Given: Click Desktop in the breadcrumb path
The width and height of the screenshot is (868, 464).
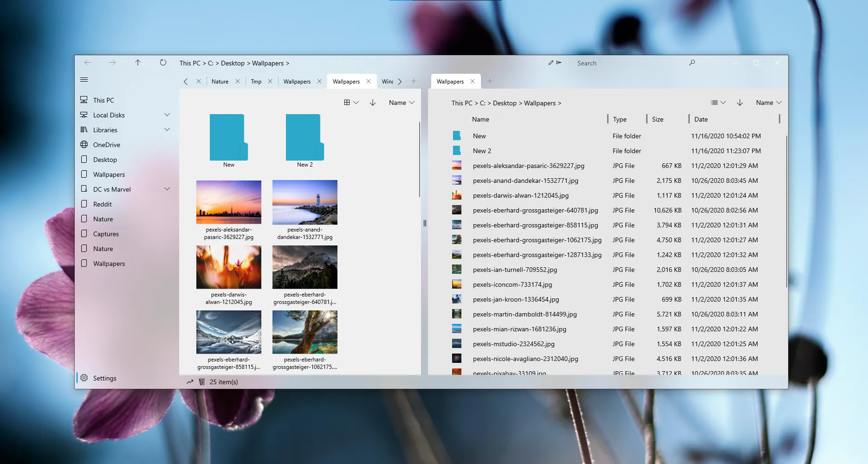Looking at the screenshot, I should point(233,63).
